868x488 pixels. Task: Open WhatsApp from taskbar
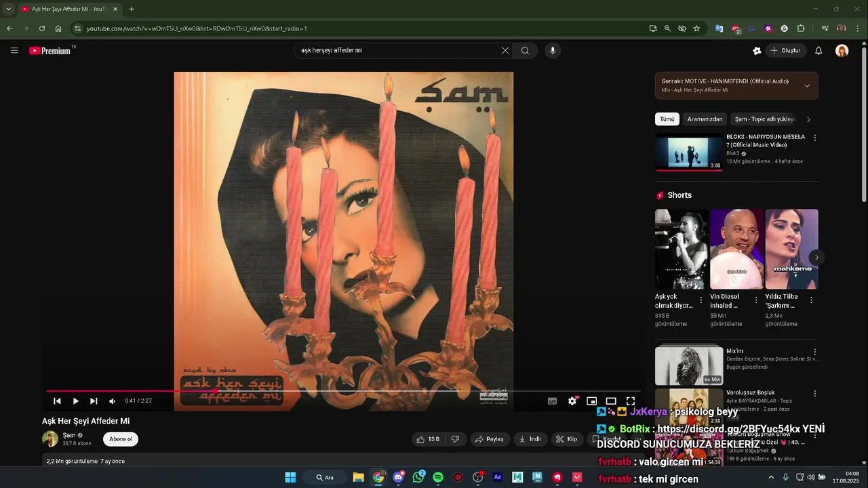point(418,477)
